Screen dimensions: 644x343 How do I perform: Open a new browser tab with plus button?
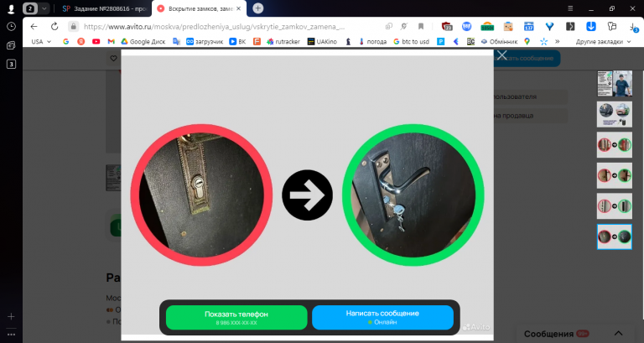coord(258,8)
